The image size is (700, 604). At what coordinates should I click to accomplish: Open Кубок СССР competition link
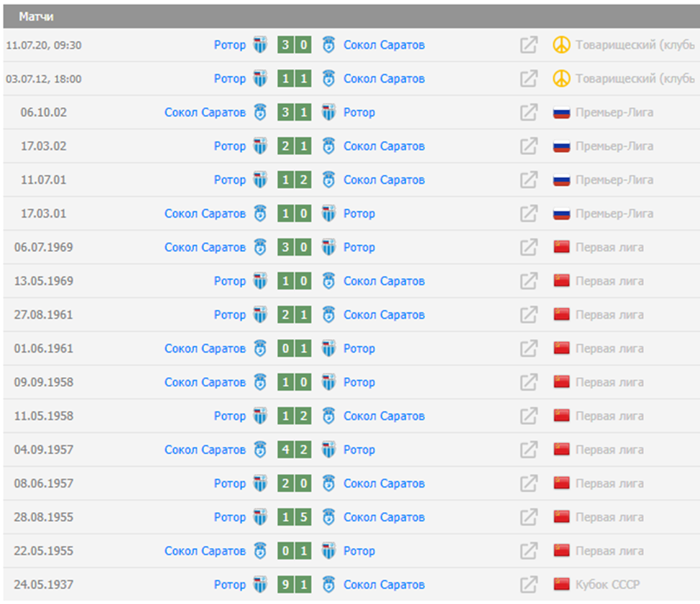pyautogui.click(x=608, y=585)
